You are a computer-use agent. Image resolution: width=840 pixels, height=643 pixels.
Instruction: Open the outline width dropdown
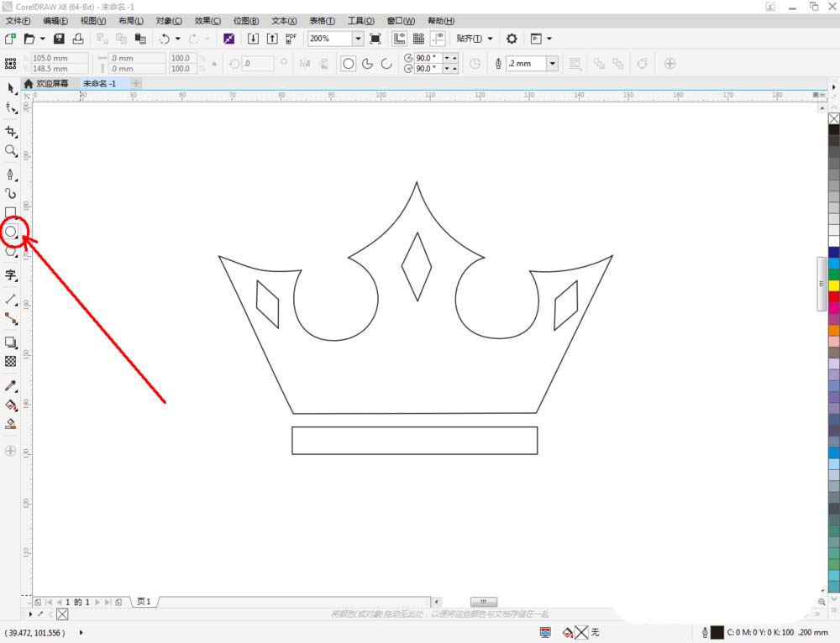tap(553, 64)
